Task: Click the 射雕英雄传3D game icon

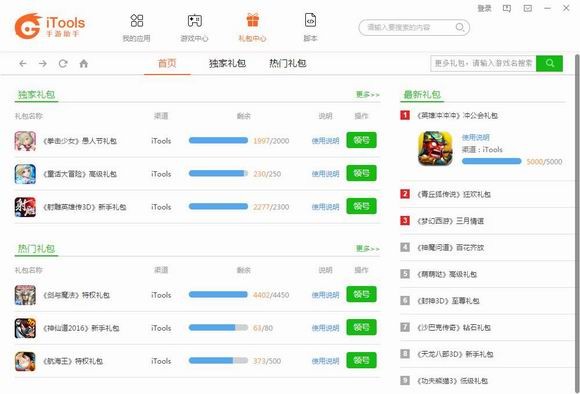Action: (x=25, y=207)
